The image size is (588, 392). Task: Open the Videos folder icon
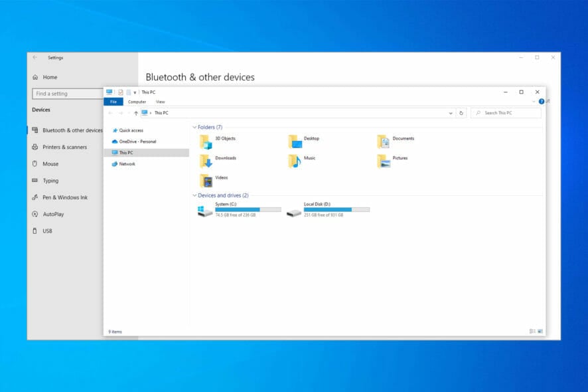click(206, 181)
